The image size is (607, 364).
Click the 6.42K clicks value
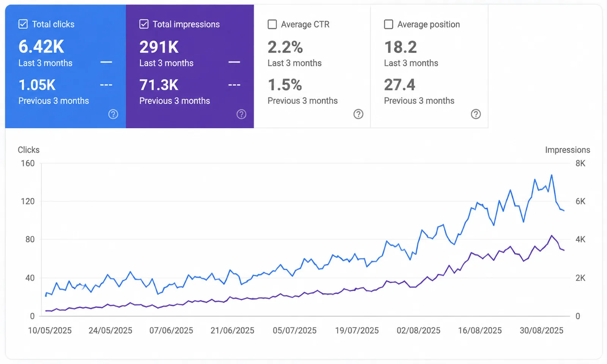(41, 47)
